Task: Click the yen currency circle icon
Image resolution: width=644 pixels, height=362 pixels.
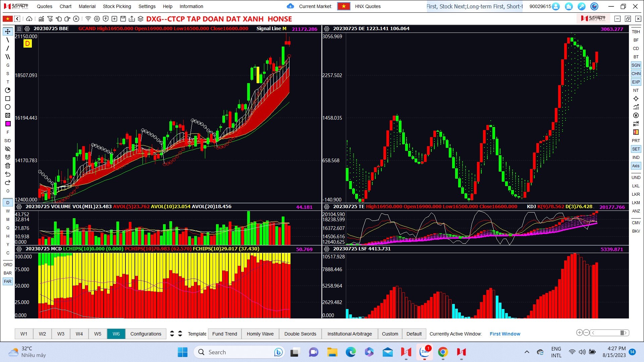Action: [x=636, y=116]
